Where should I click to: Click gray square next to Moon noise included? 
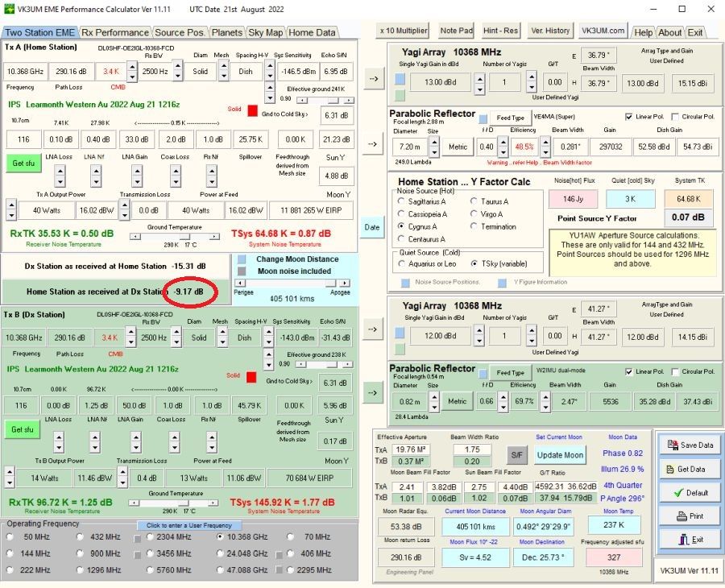coord(242,271)
